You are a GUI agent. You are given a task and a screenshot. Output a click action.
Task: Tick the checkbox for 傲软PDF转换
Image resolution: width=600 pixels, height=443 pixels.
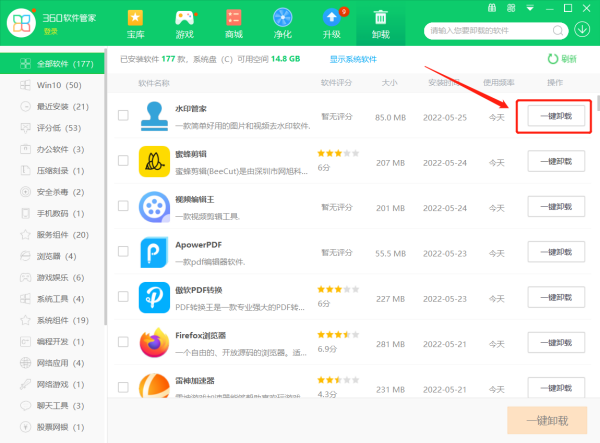pos(123,296)
